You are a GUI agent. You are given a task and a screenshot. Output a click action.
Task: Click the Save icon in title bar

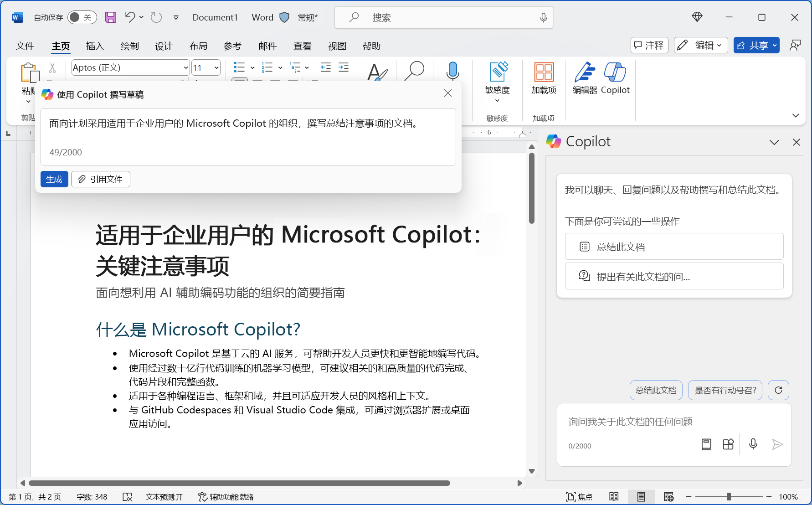pyautogui.click(x=111, y=17)
